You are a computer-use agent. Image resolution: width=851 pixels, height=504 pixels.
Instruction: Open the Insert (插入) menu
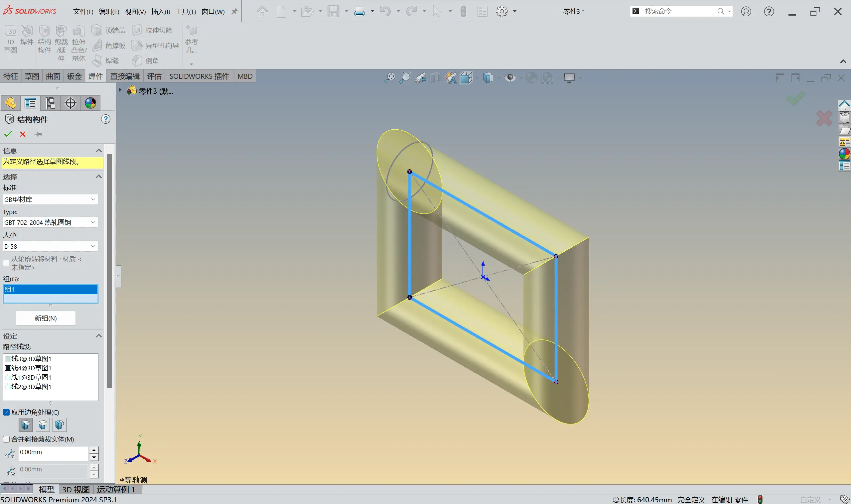pos(160,12)
